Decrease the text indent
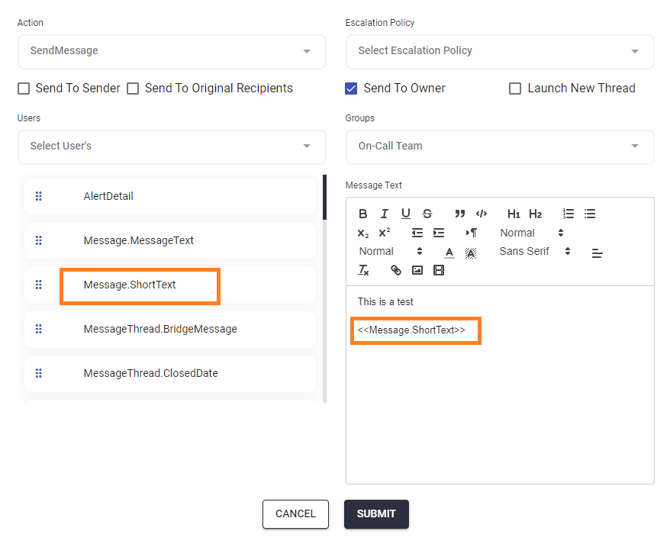Image resolution: width=670 pixels, height=544 pixels. pos(417,233)
